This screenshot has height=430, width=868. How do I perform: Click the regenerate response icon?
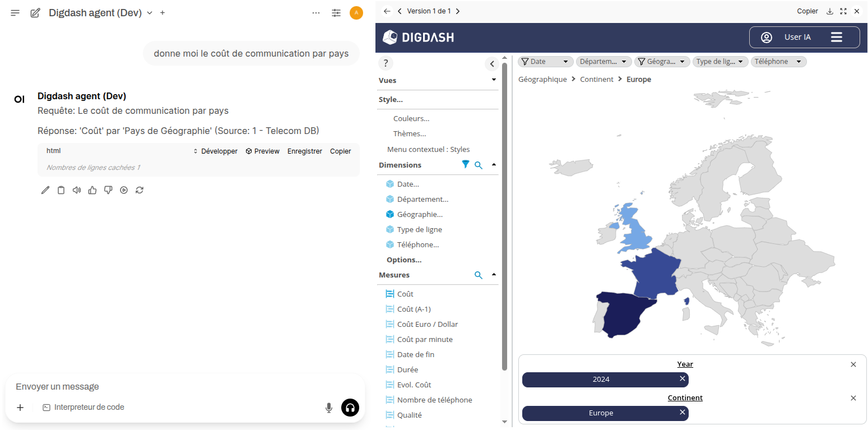[140, 190]
